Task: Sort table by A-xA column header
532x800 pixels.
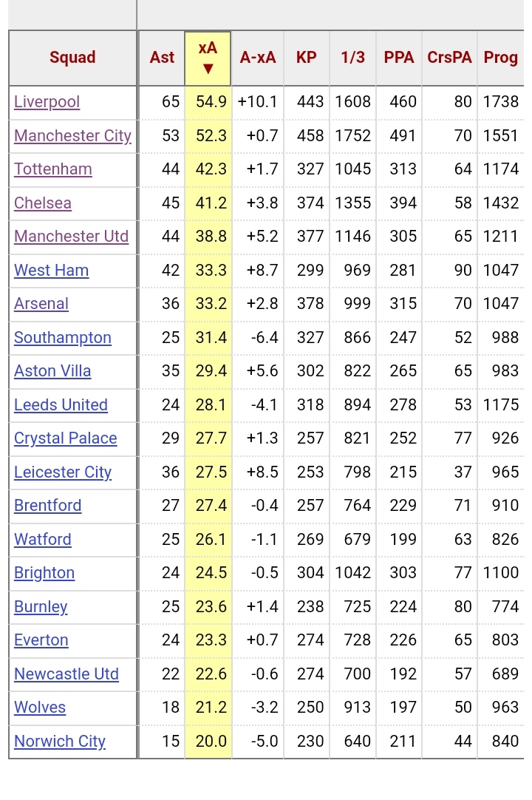Action: tap(258, 58)
